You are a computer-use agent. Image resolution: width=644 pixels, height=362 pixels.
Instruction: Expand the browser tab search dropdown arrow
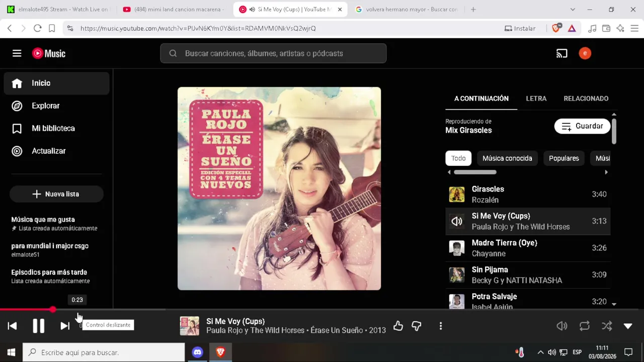[573, 10]
